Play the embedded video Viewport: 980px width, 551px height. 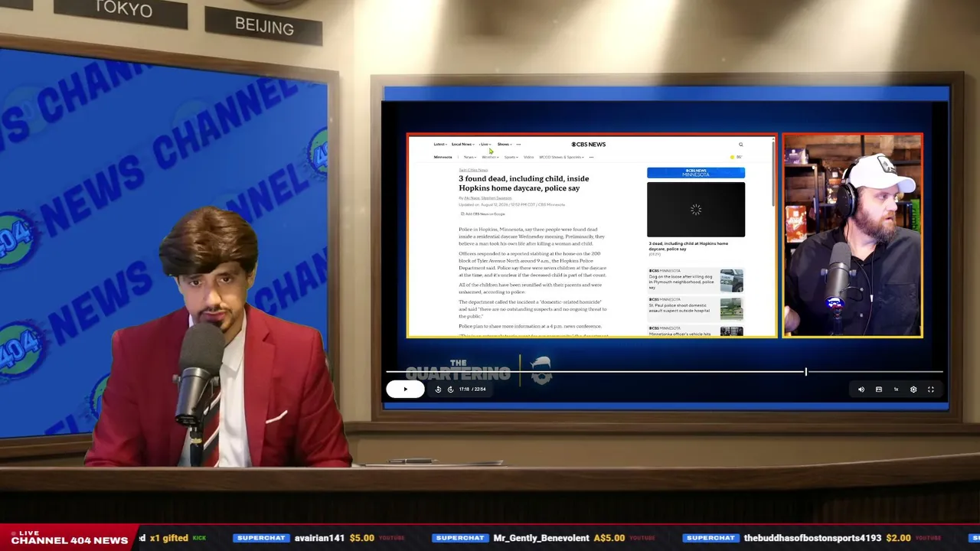pos(405,389)
